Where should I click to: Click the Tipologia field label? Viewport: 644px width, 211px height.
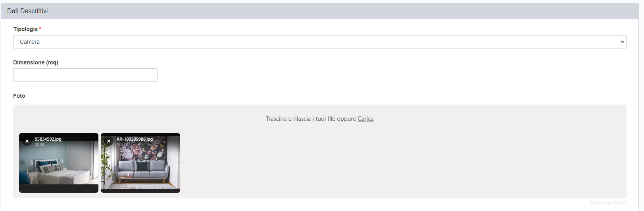(25, 29)
